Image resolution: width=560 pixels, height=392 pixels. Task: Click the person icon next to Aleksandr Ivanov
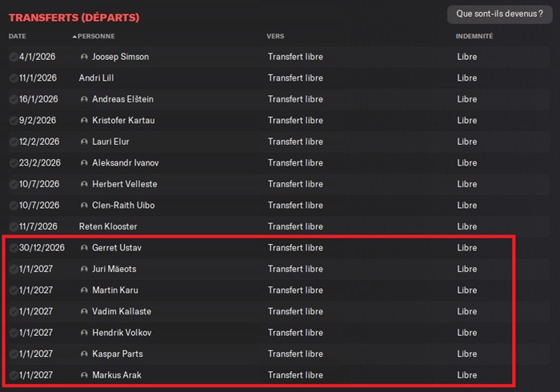point(84,163)
